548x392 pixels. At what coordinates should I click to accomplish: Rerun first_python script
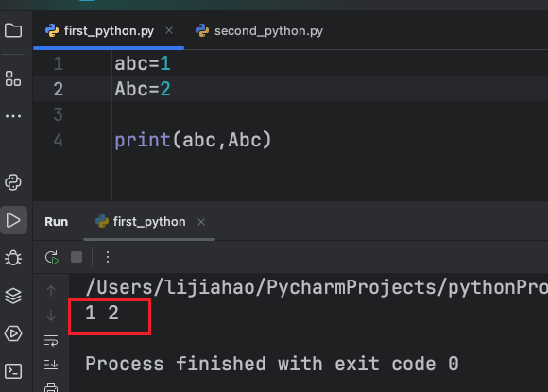52,258
